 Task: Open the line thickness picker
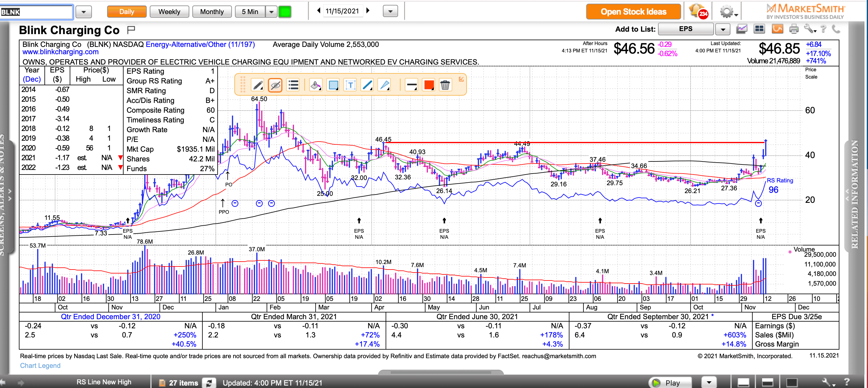[x=412, y=85]
